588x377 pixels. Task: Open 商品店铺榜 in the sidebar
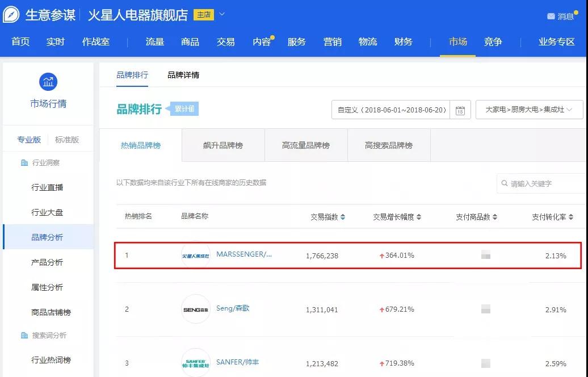[51, 312]
